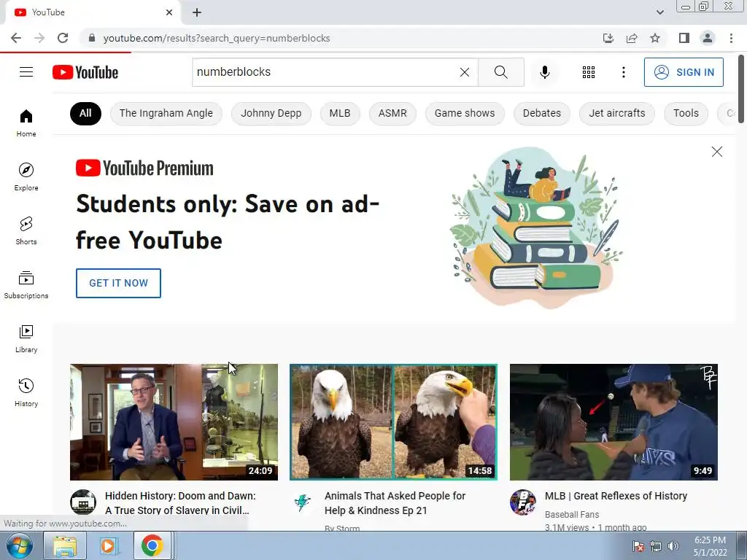Image resolution: width=747 pixels, height=560 pixels.
Task: Click the volume speaker tray icon
Action: point(673,546)
